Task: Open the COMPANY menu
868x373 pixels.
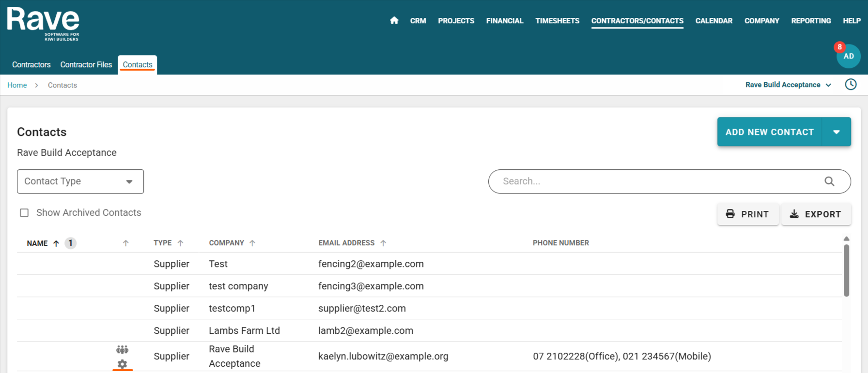Action: coord(762,21)
